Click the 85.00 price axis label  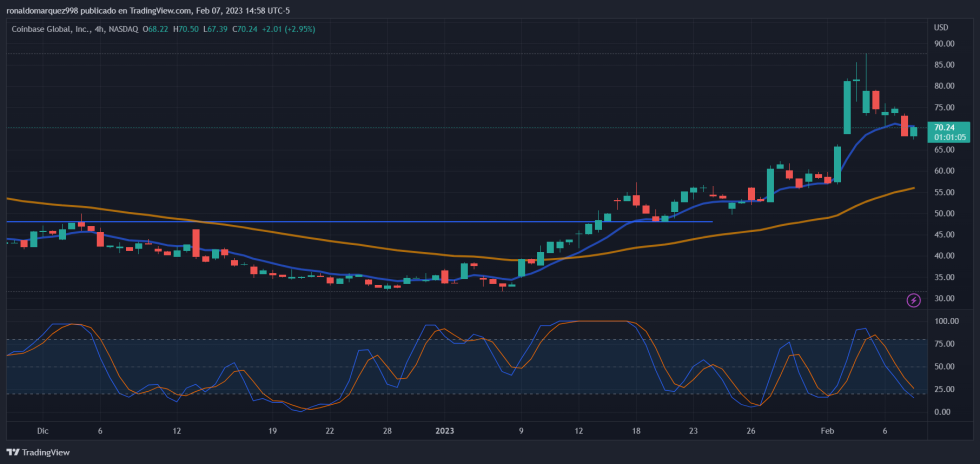(944, 65)
